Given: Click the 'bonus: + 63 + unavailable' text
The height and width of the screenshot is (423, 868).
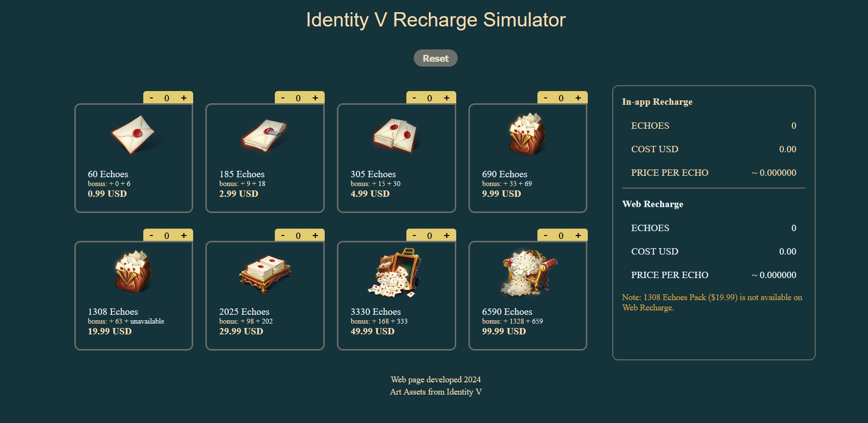Looking at the screenshot, I should coord(126,321).
